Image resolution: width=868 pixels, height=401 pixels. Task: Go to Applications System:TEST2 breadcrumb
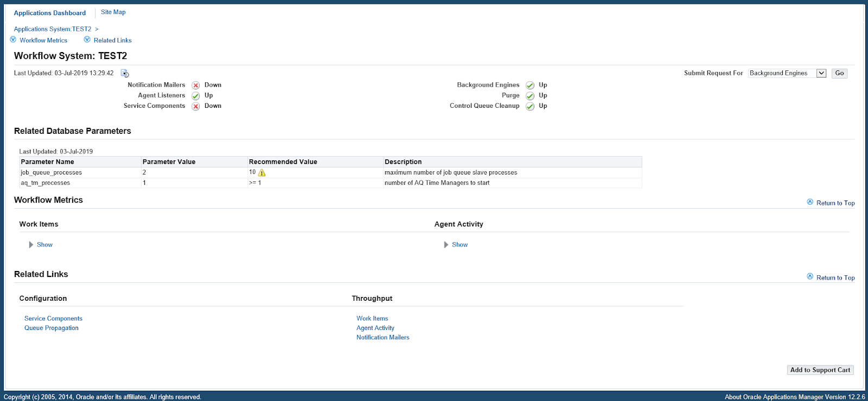[x=53, y=29]
